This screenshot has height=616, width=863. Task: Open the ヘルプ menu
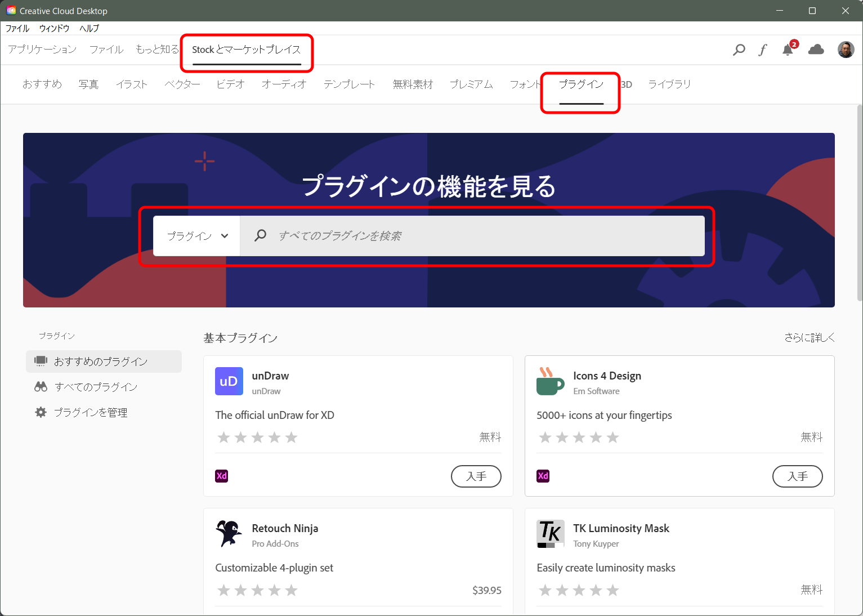[x=89, y=28]
